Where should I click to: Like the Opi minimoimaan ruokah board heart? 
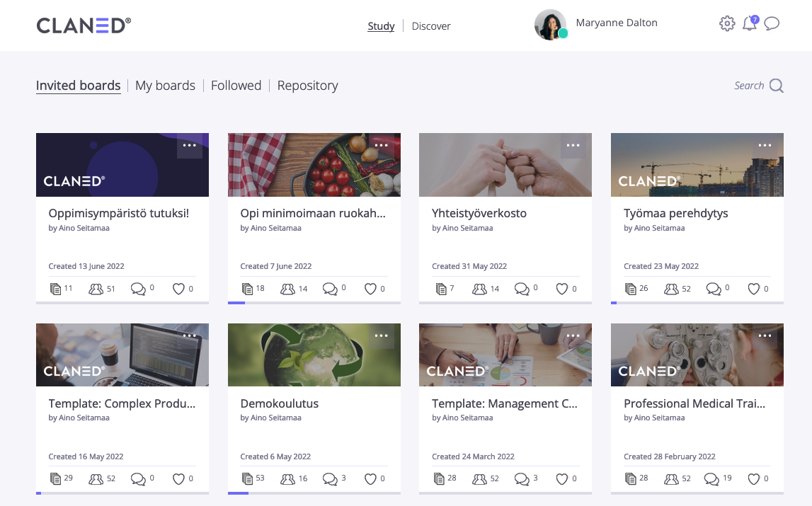pos(370,289)
